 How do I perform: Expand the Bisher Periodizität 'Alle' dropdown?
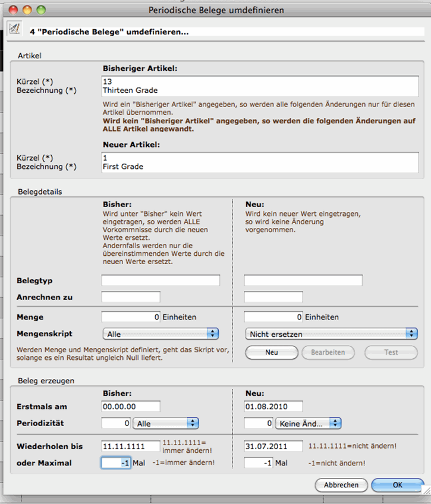[x=166, y=423]
